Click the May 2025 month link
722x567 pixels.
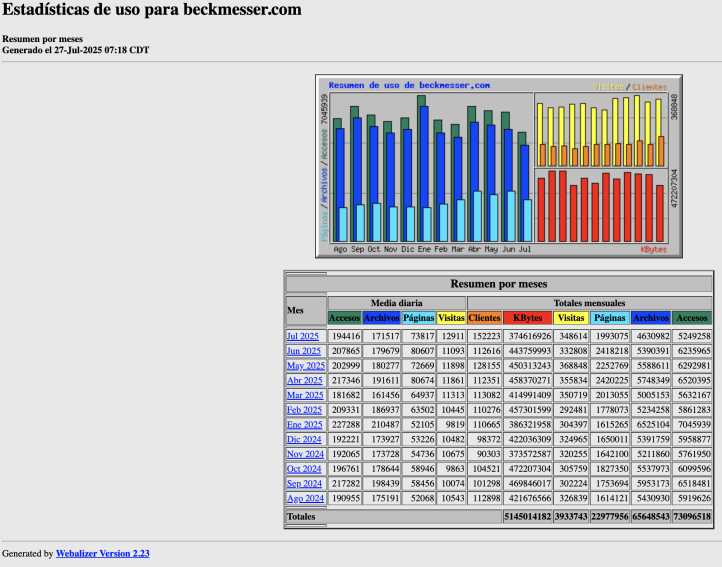(305, 365)
